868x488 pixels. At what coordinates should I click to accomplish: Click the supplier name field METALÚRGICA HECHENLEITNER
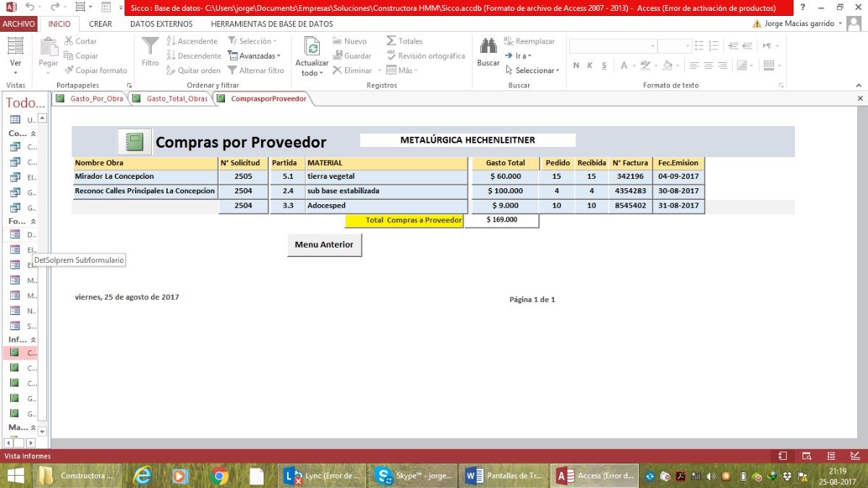point(467,140)
